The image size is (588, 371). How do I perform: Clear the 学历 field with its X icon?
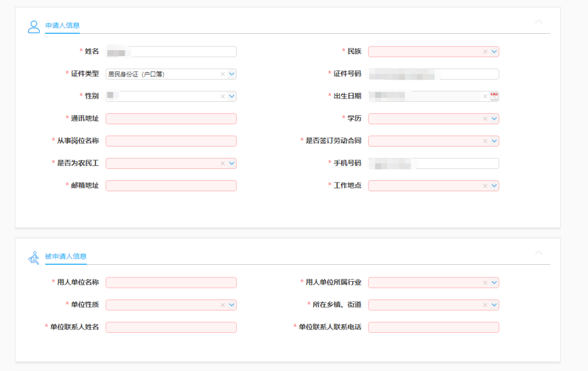pyautogui.click(x=485, y=119)
